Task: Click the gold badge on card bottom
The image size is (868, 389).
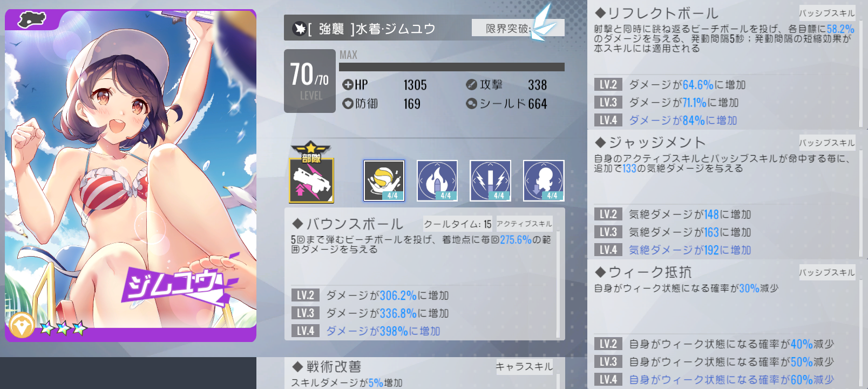Action: coord(22,326)
